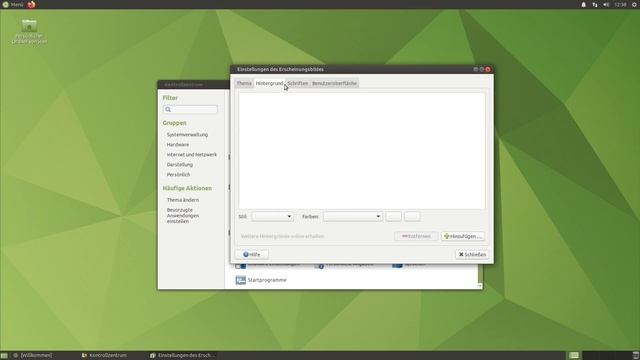Click the trash icon in bottom panel
Viewport: 640px width, 360px height.
636,356
